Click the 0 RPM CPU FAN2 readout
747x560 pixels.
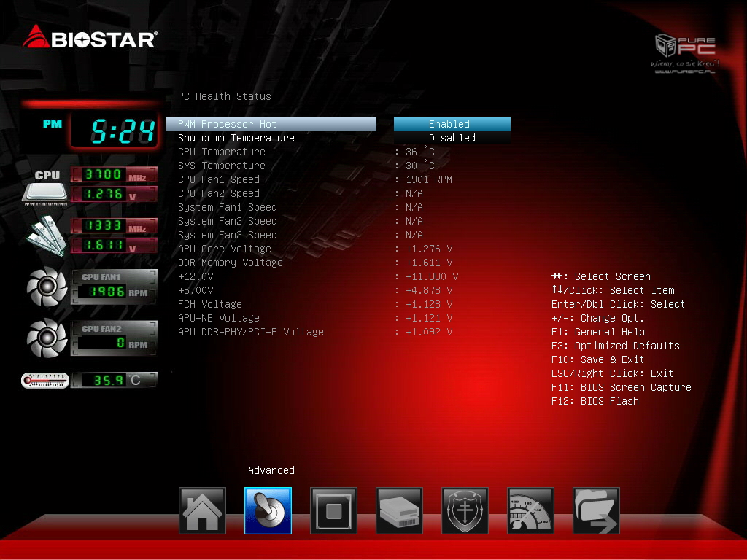pos(113,343)
